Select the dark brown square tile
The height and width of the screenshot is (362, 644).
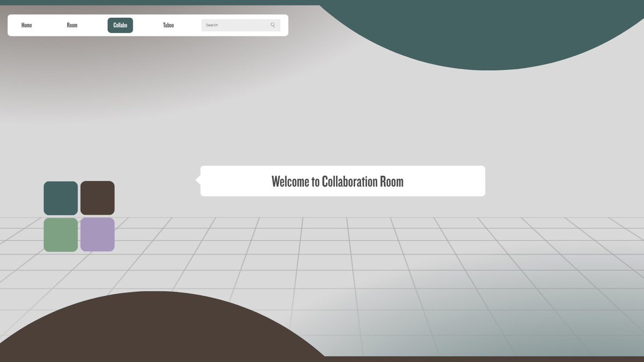pyautogui.click(x=98, y=198)
